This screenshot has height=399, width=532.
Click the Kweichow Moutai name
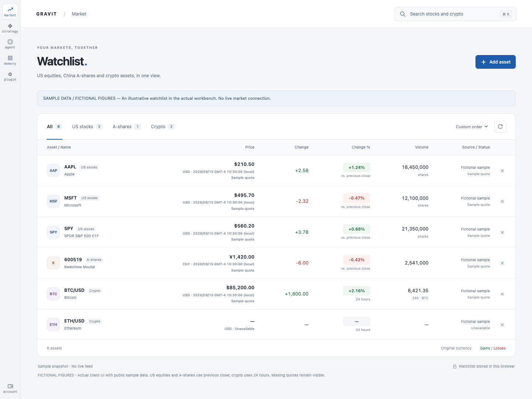click(80, 267)
